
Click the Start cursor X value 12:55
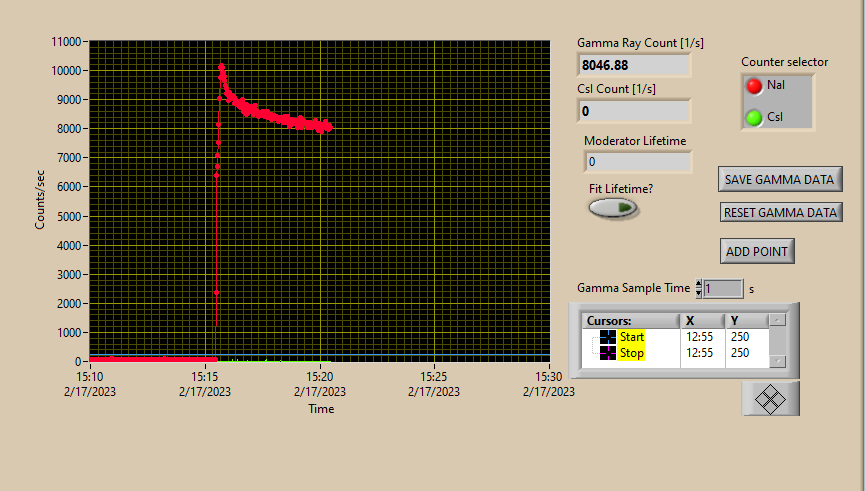pos(700,337)
